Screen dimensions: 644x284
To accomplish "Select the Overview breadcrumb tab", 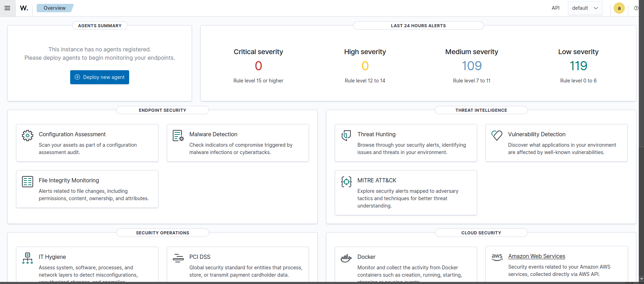I will pyautogui.click(x=55, y=8).
